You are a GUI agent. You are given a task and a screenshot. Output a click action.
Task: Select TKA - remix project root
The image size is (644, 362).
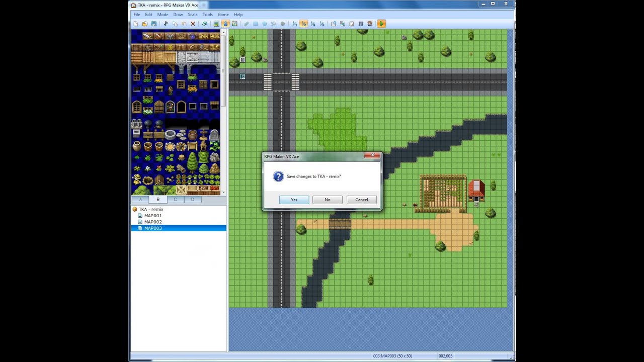pyautogui.click(x=151, y=209)
